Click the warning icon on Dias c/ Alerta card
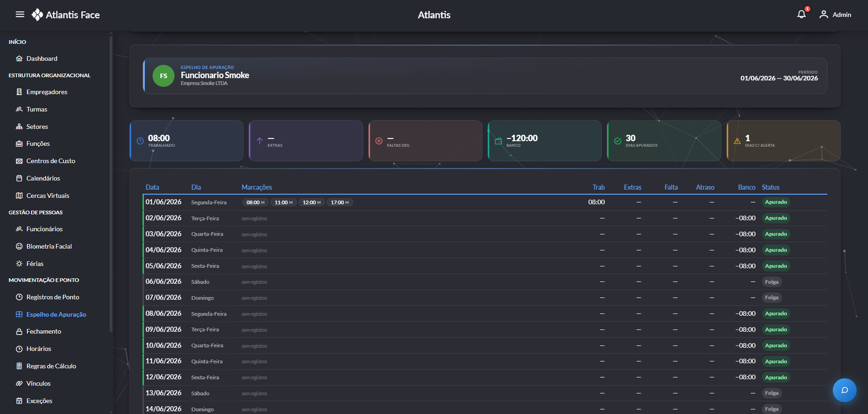This screenshot has height=414, width=868. 737,141
